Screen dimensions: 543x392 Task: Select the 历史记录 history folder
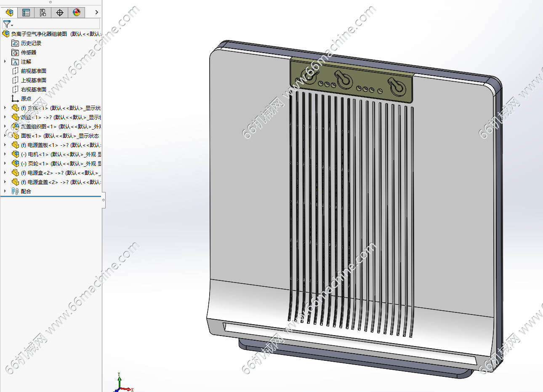[31, 43]
